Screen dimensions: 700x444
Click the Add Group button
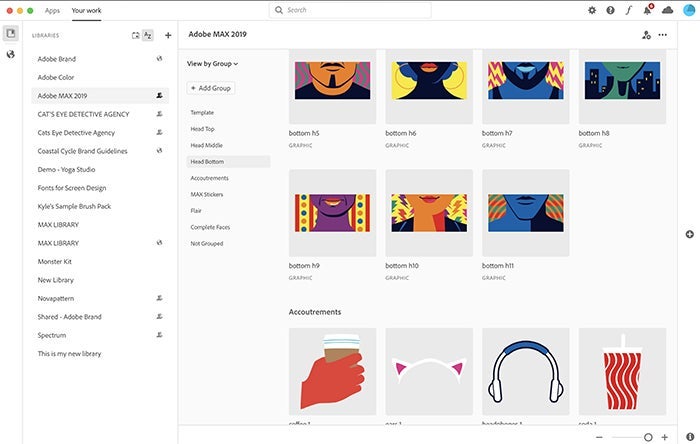coord(211,88)
